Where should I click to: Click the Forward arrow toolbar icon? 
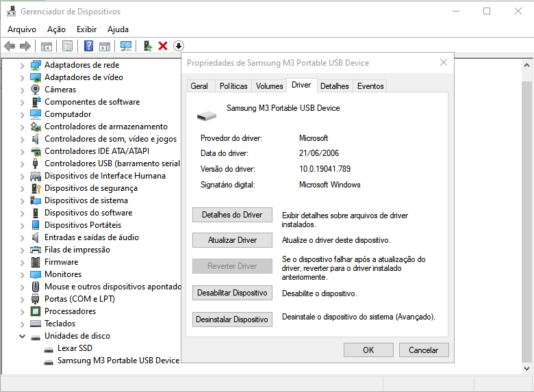(25, 46)
